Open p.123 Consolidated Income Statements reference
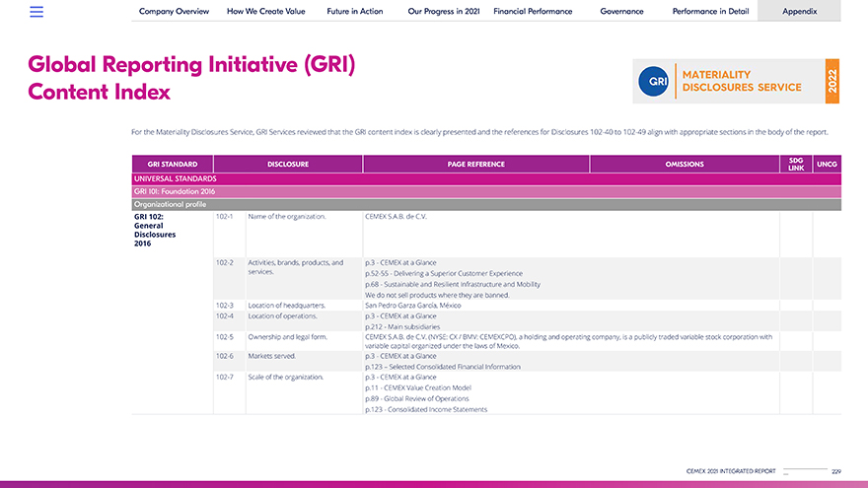 [x=425, y=409]
